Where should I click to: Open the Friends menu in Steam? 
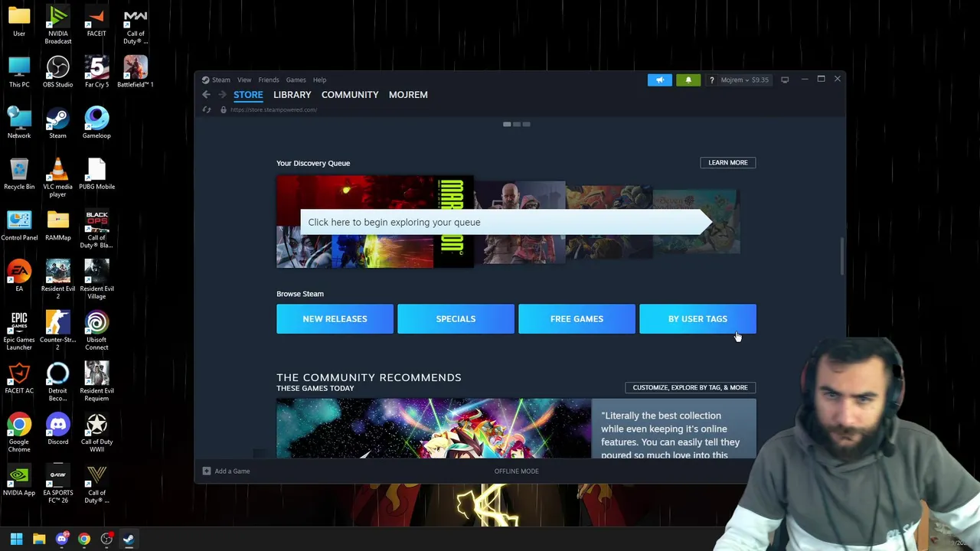269,80
